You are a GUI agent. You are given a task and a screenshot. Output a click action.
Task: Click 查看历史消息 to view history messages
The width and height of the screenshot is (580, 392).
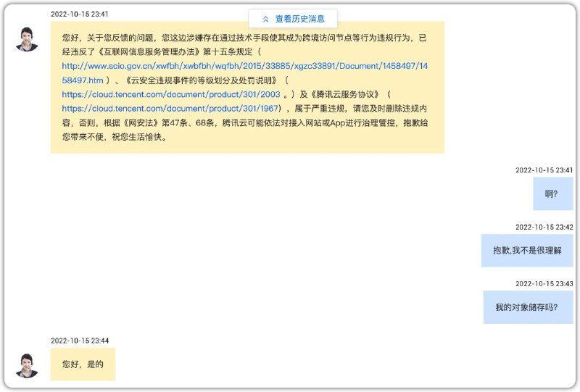coord(293,19)
